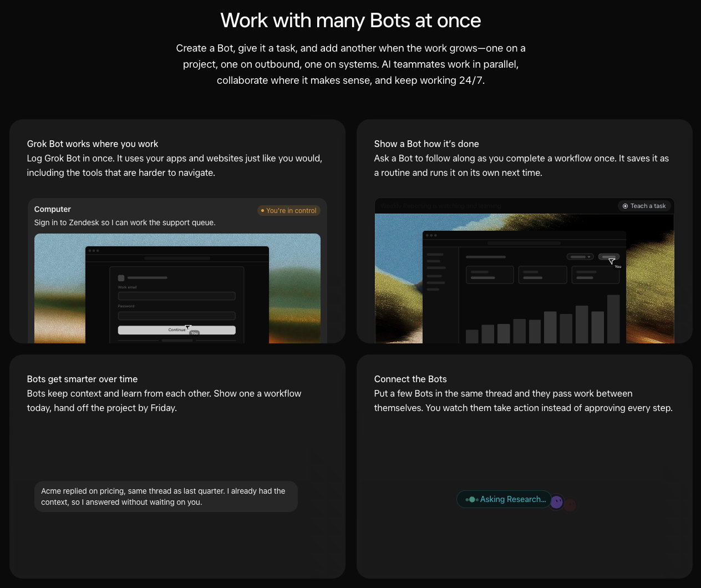
Task: Click the window dots of the login mockup window
Action: [94, 251]
